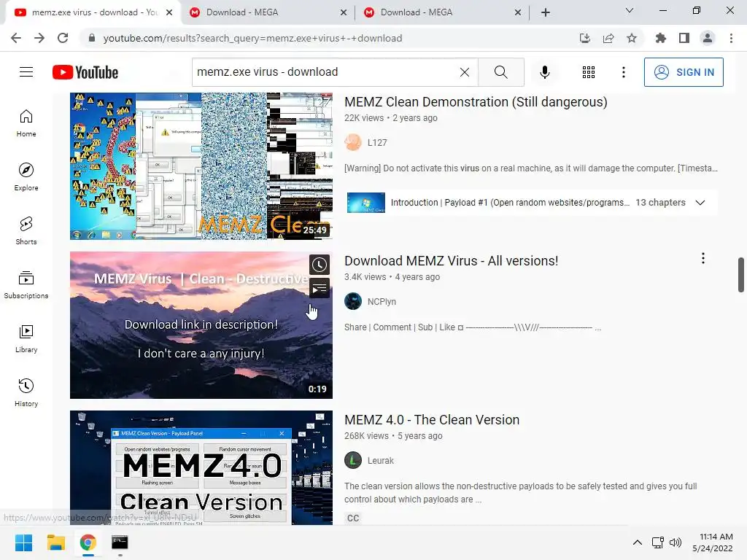The height and width of the screenshot is (560, 747).
Task: Add the NCPlyn video to Watch Later
Action: (x=320, y=265)
